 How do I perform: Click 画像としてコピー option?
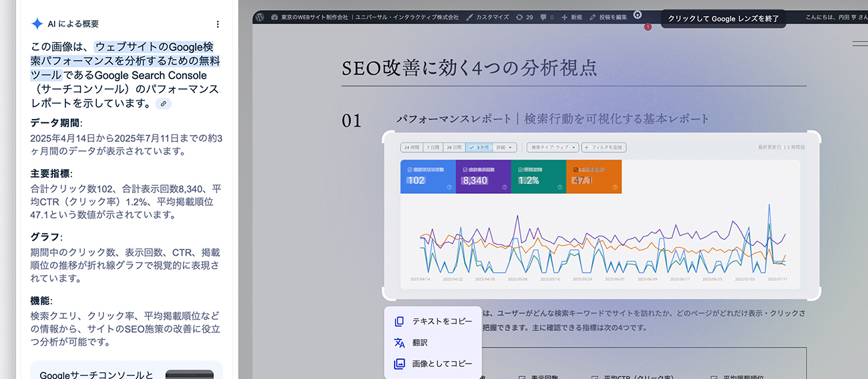coord(433,364)
